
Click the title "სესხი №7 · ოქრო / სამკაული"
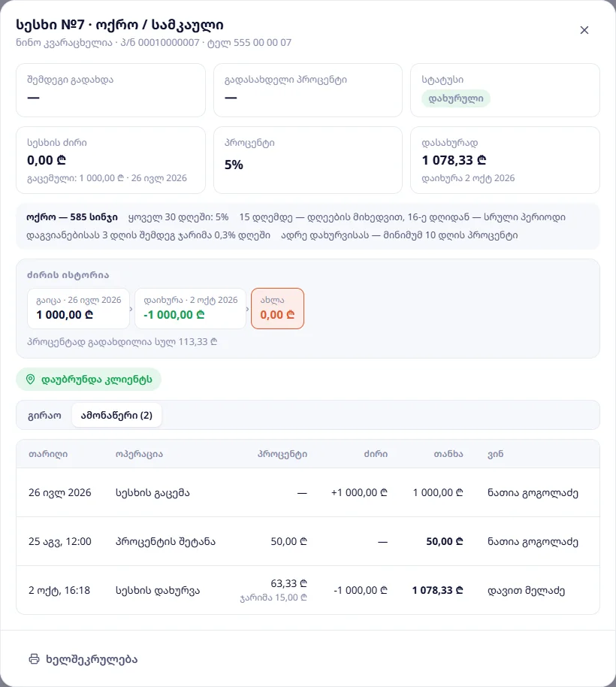coord(119,25)
